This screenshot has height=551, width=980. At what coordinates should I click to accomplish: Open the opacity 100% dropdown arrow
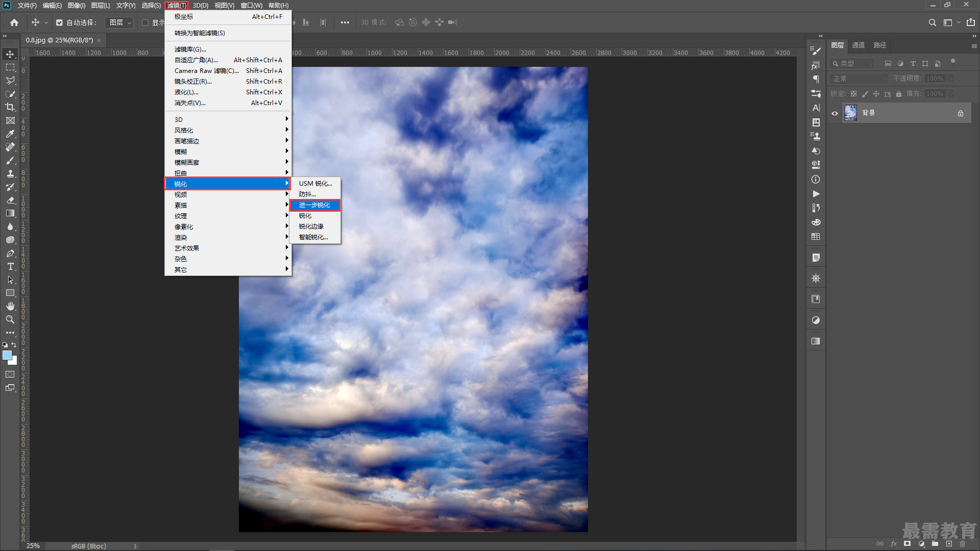point(951,79)
